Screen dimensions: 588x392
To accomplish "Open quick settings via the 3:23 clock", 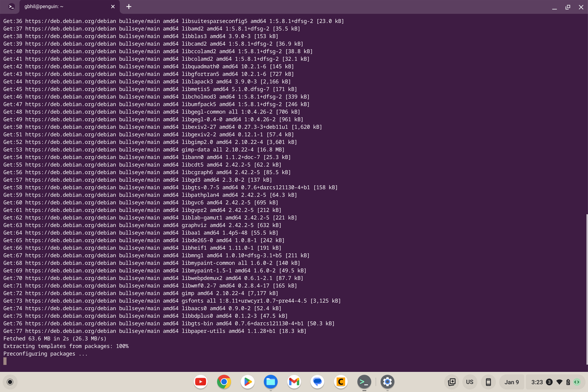I will (x=538, y=382).
